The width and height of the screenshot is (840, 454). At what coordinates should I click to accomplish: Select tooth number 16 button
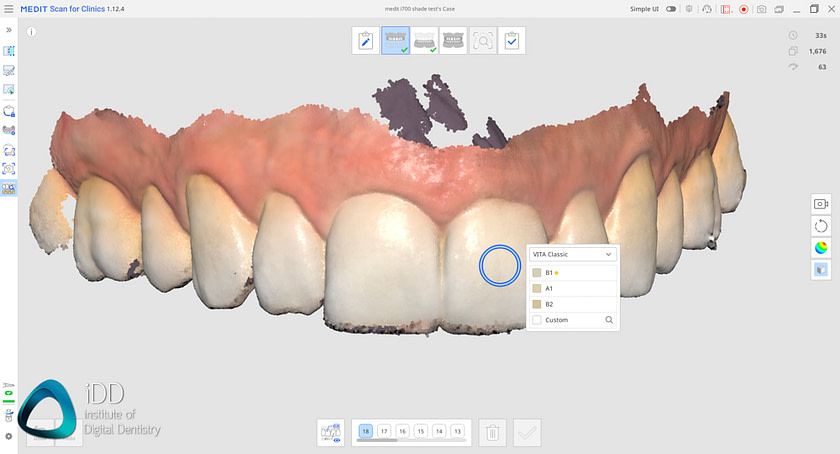tap(402, 431)
